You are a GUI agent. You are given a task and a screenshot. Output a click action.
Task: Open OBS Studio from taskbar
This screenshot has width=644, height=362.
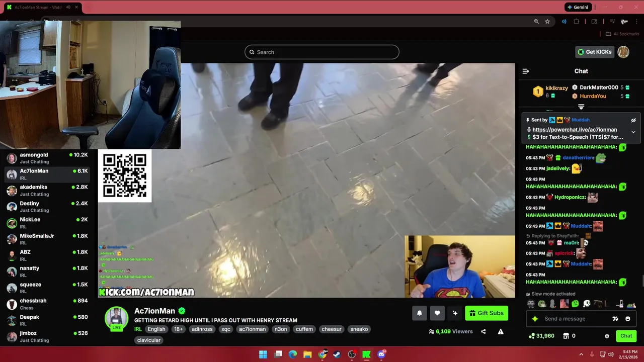352,354
